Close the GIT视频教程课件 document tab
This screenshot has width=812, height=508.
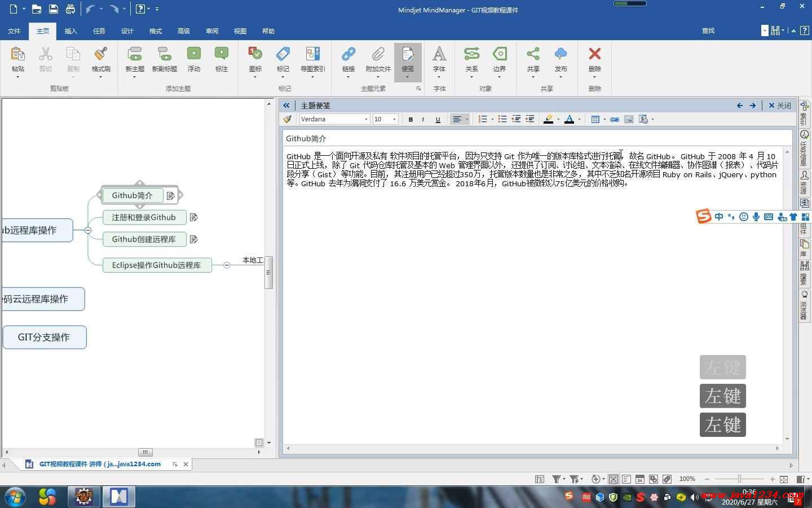[x=186, y=464]
